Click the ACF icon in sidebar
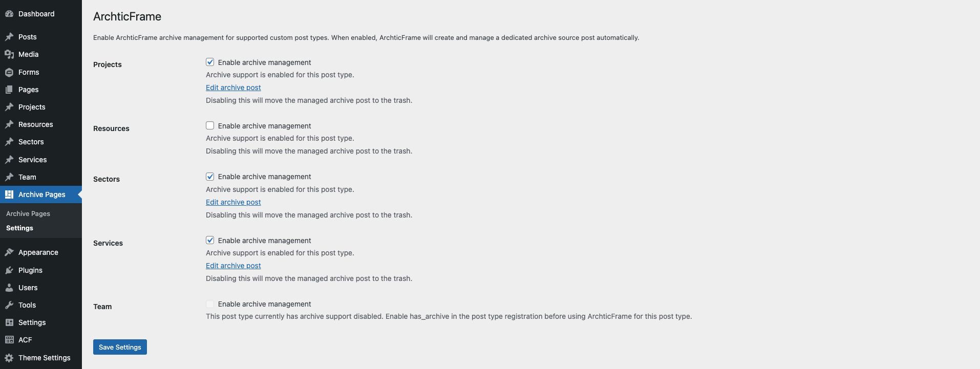Screen dimensions: 980x369 (9, 340)
